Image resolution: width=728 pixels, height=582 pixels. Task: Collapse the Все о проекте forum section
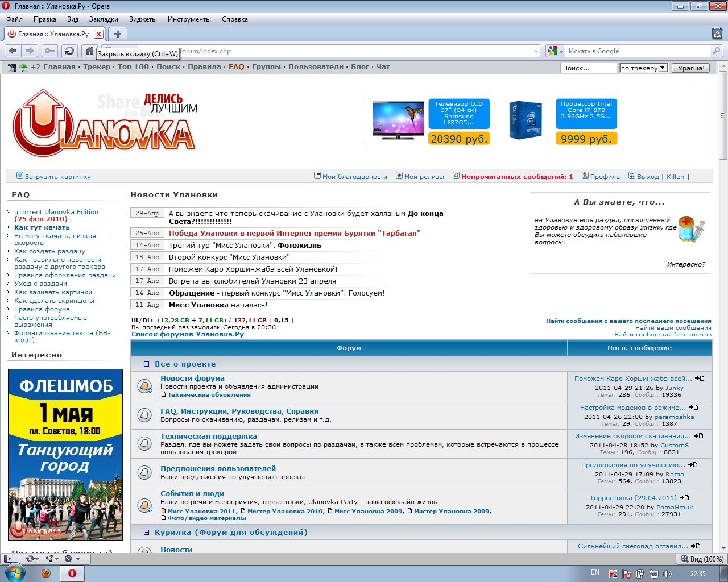[x=147, y=364]
